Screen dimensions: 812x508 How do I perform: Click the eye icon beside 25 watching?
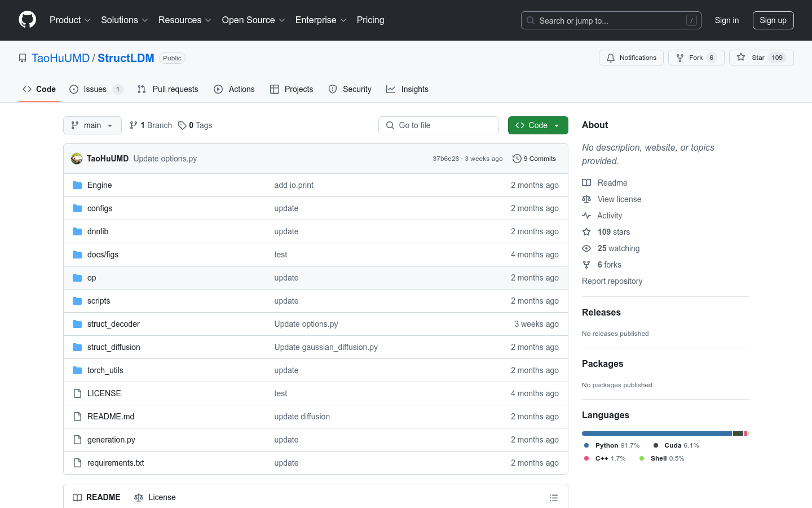(x=586, y=248)
